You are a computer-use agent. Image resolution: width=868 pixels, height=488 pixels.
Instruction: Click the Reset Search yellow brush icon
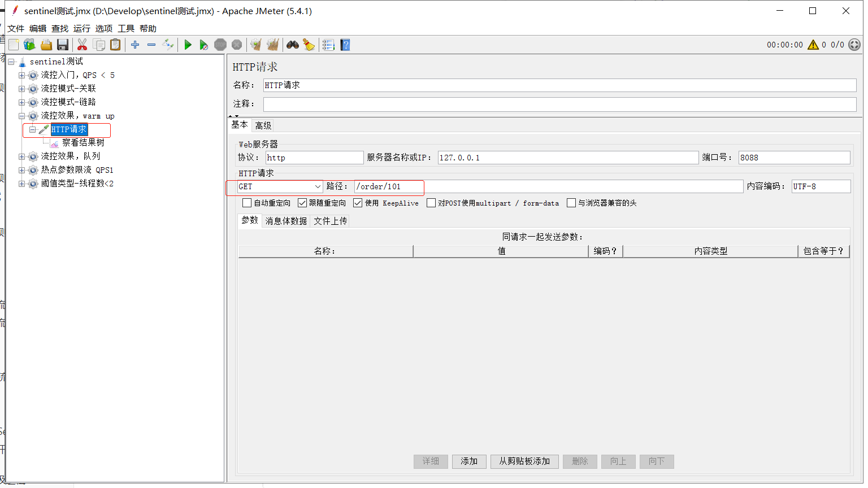click(x=309, y=45)
